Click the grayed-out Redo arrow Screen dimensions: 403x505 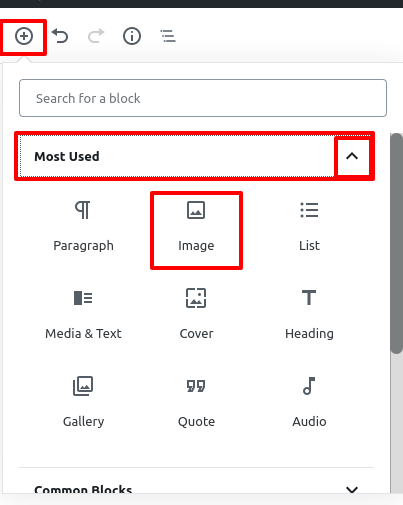tap(96, 36)
